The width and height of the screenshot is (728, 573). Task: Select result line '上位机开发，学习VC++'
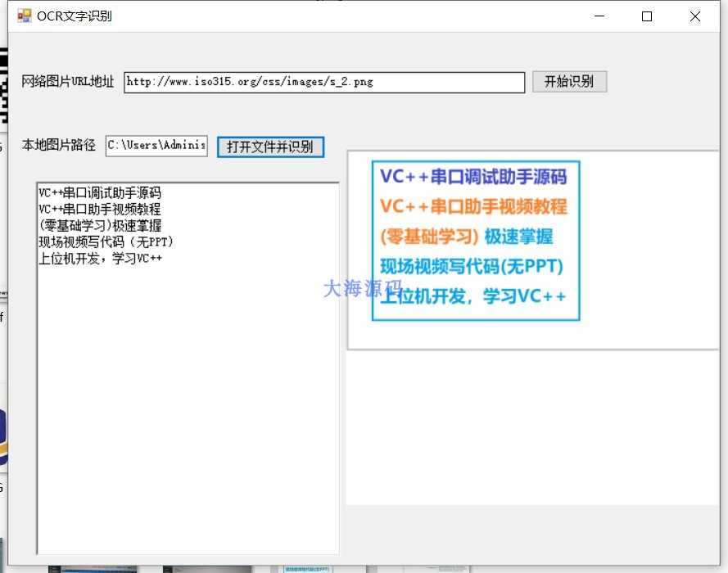click(x=100, y=259)
